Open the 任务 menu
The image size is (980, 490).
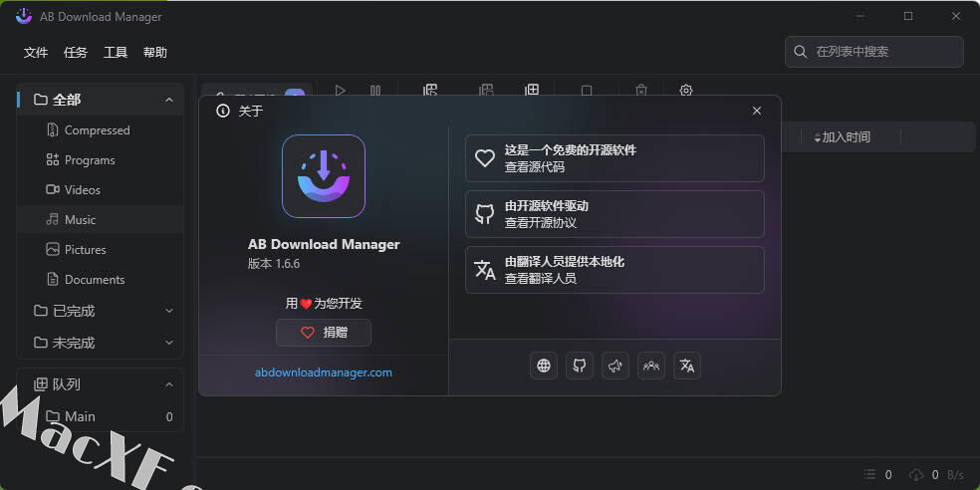coord(76,53)
